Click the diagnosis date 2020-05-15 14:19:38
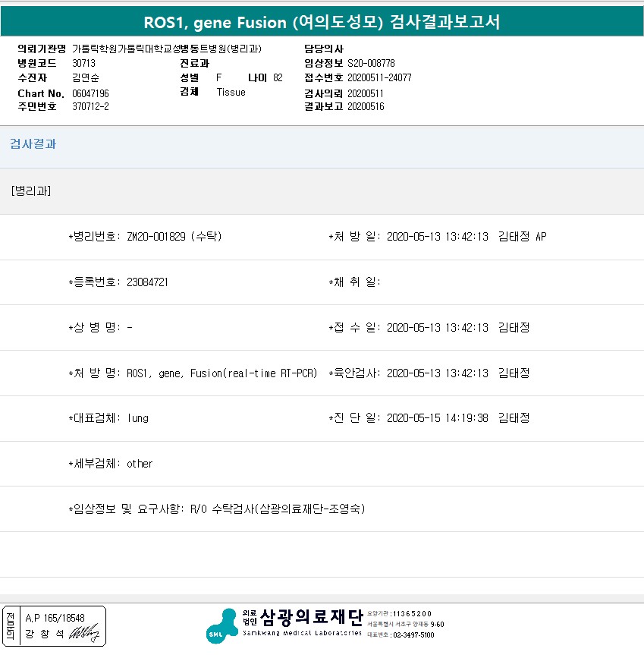Image resolution: width=644 pixels, height=655 pixels. point(437,418)
